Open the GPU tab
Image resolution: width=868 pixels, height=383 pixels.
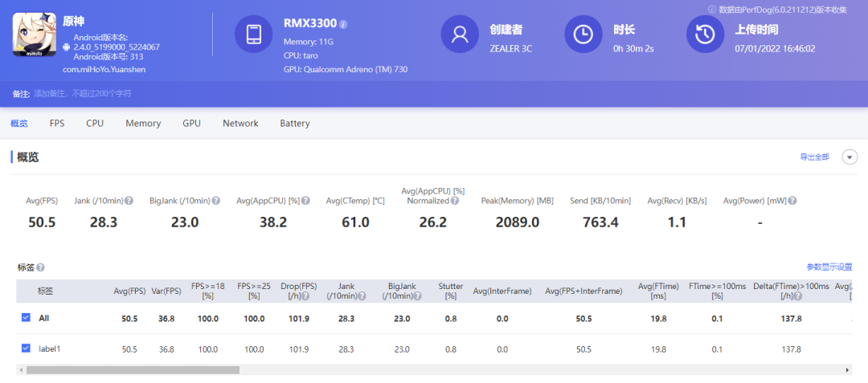(x=191, y=124)
